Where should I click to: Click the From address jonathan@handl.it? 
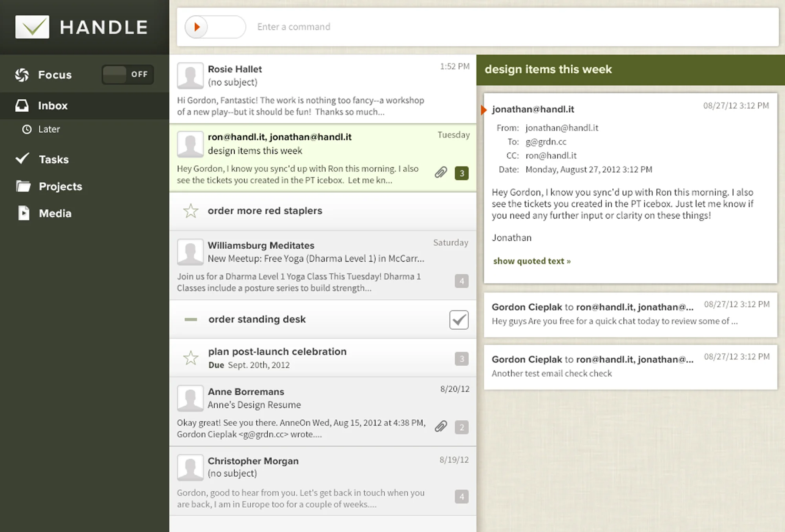562,128
